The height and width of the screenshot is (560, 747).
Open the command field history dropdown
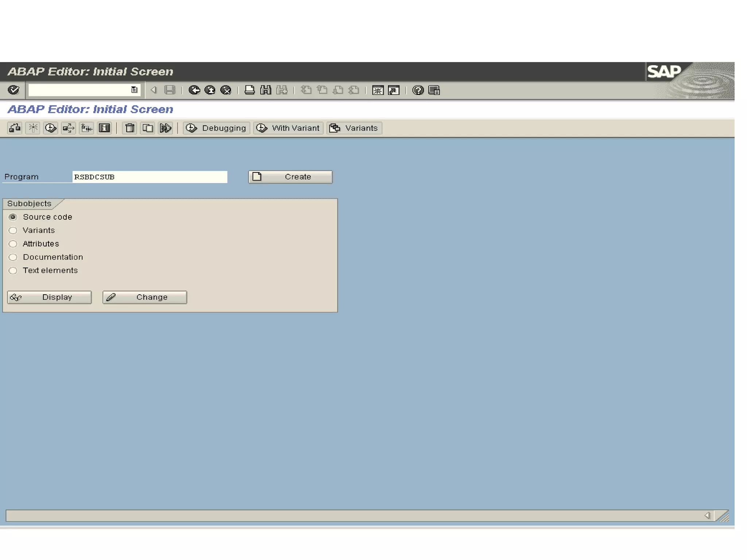point(134,90)
